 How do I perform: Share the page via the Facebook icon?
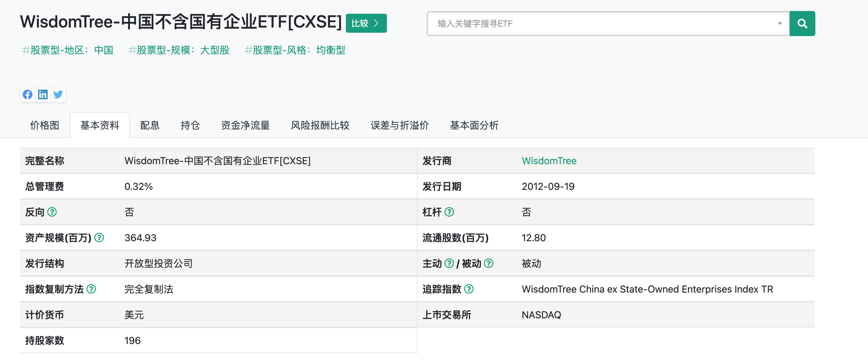[28, 94]
